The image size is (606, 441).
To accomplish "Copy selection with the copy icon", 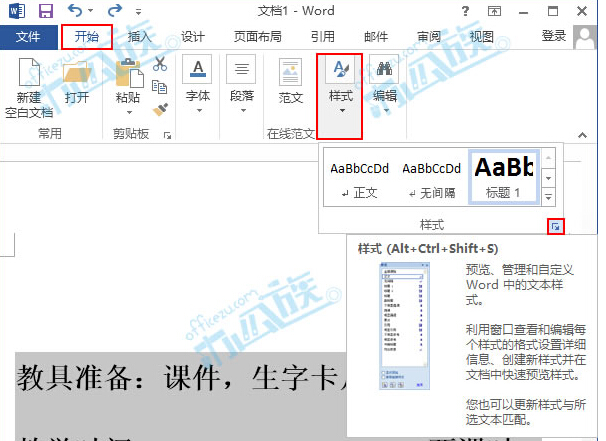I will pos(159,87).
